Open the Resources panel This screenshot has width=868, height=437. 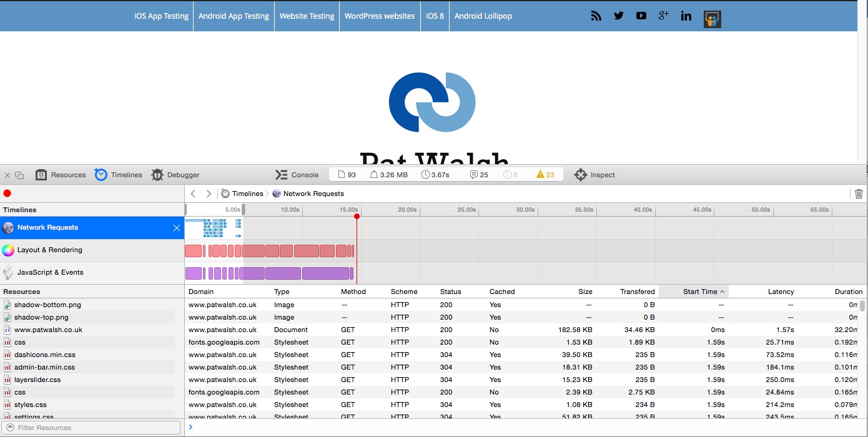tap(61, 175)
